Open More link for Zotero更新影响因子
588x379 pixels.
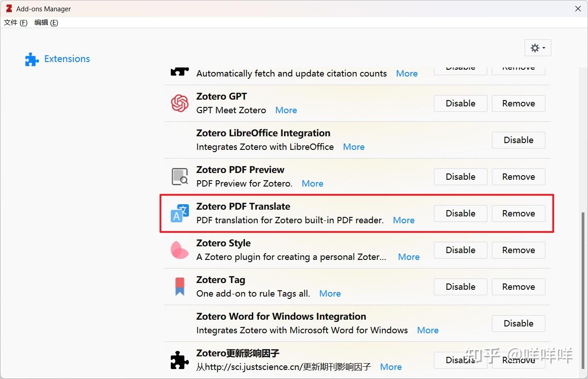pyautogui.click(x=391, y=367)
